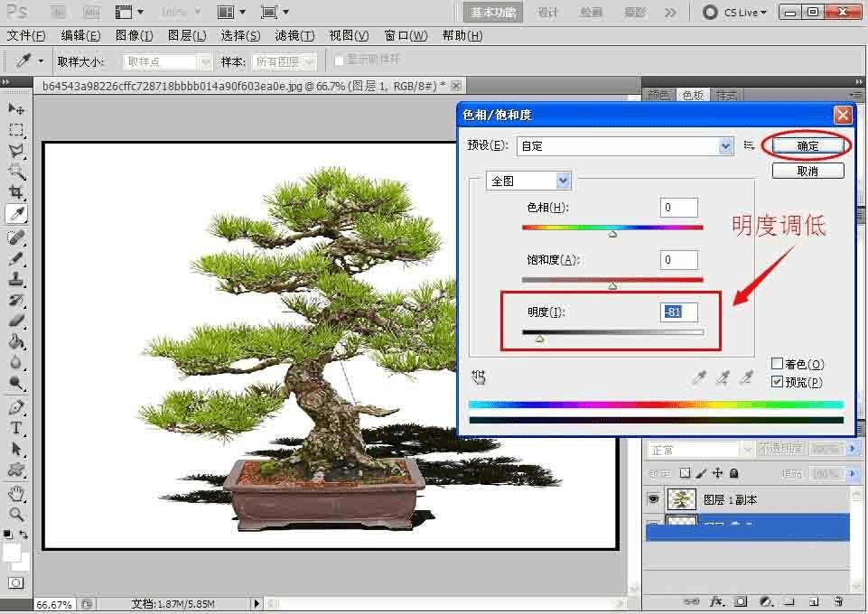The image size is (868, 614).
Task: Select the Move tool
Action: tap(16, 109)
